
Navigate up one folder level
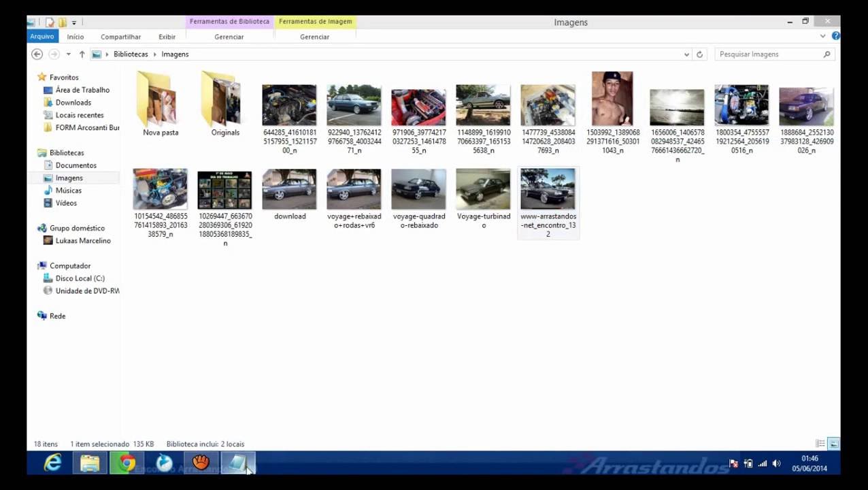[82, 54]
